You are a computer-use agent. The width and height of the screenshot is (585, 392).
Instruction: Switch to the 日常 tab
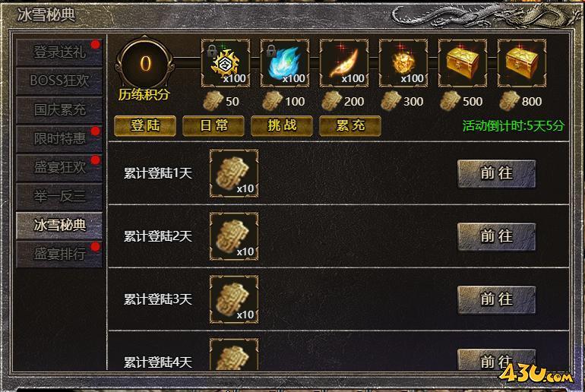point(213,125)
